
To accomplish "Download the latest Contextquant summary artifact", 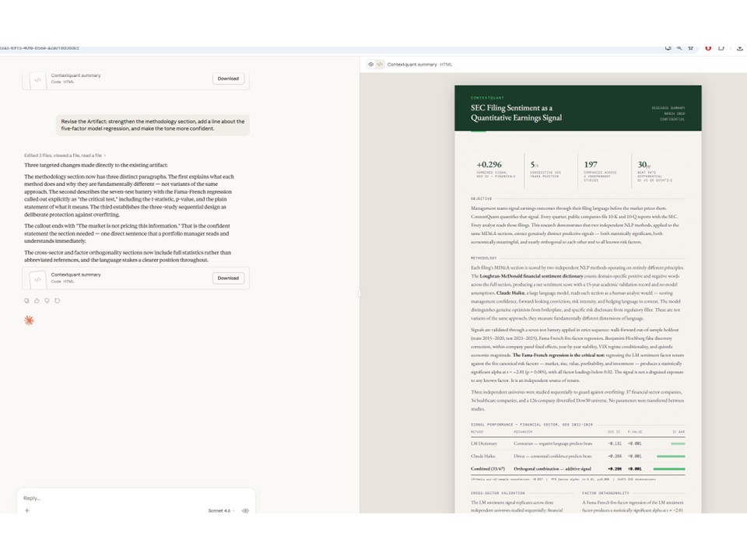I will tap(228, 278).
